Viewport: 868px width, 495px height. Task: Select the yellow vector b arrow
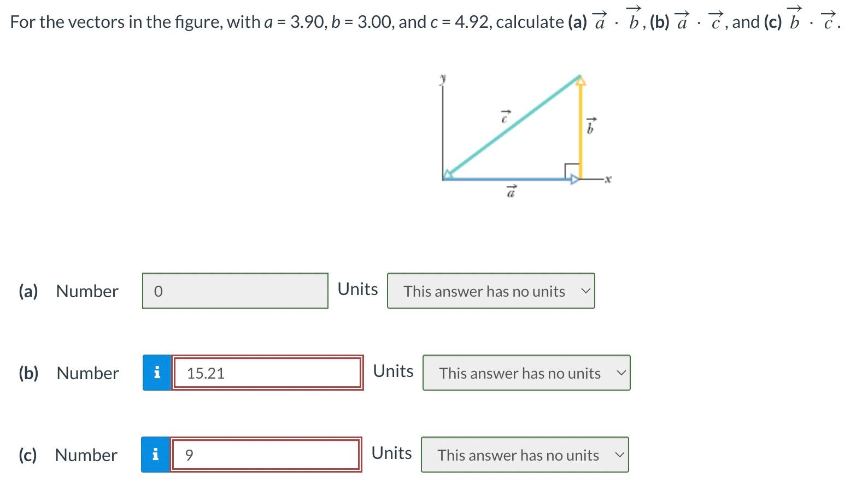581,126
